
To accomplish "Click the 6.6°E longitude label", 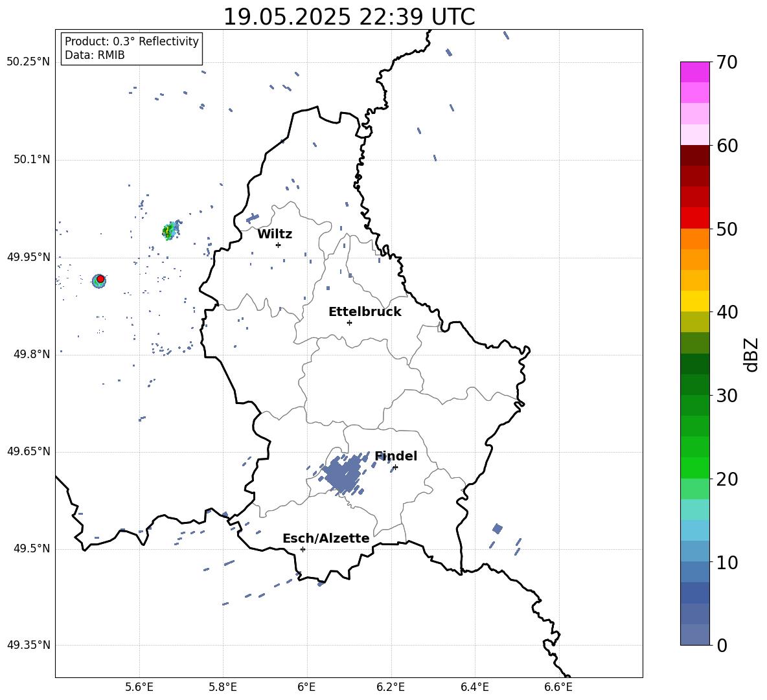I will point(558,687).
